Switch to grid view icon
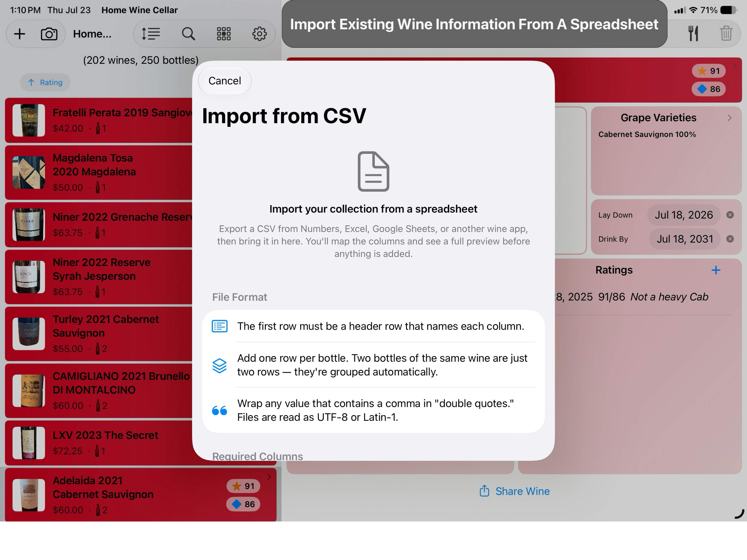Screen dimensions: 747x560 (224, 34)
